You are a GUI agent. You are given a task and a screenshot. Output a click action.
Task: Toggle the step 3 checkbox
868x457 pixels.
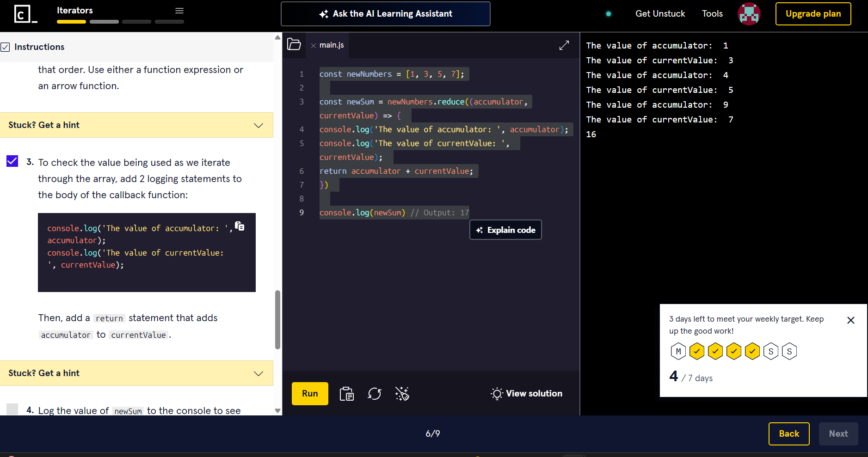[x=12, y=161]
